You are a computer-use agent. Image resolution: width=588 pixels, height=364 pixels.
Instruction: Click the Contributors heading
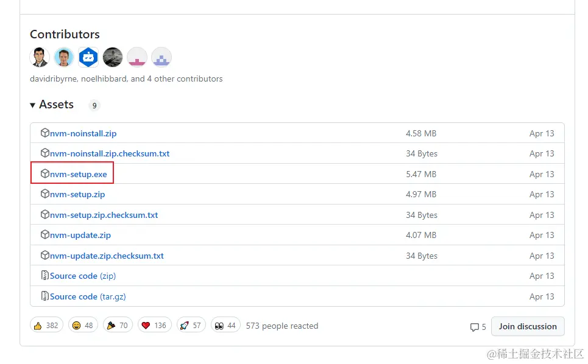point(65,34)
